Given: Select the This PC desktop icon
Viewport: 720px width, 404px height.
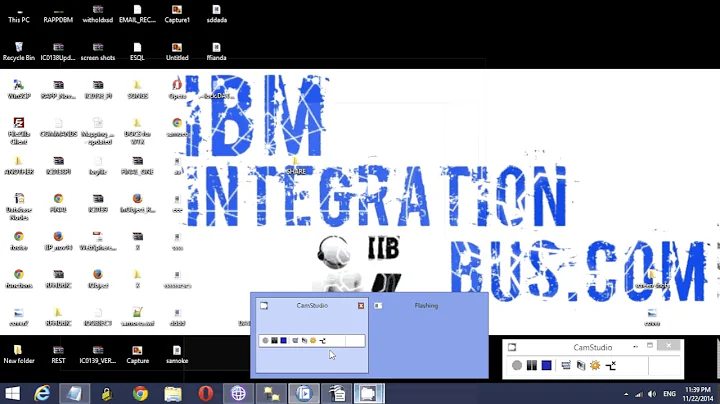Looking at the screenshot, I should tap(19, 14).
